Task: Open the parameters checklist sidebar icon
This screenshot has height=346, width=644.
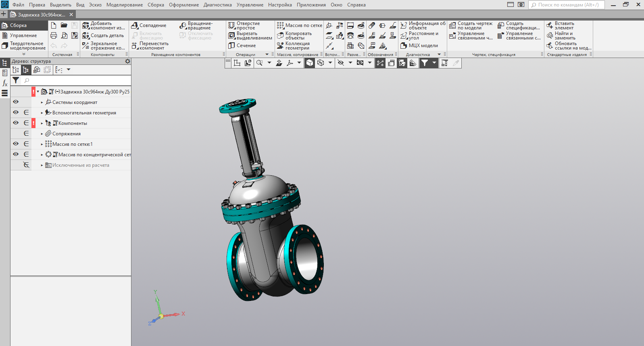Action: 5,73
